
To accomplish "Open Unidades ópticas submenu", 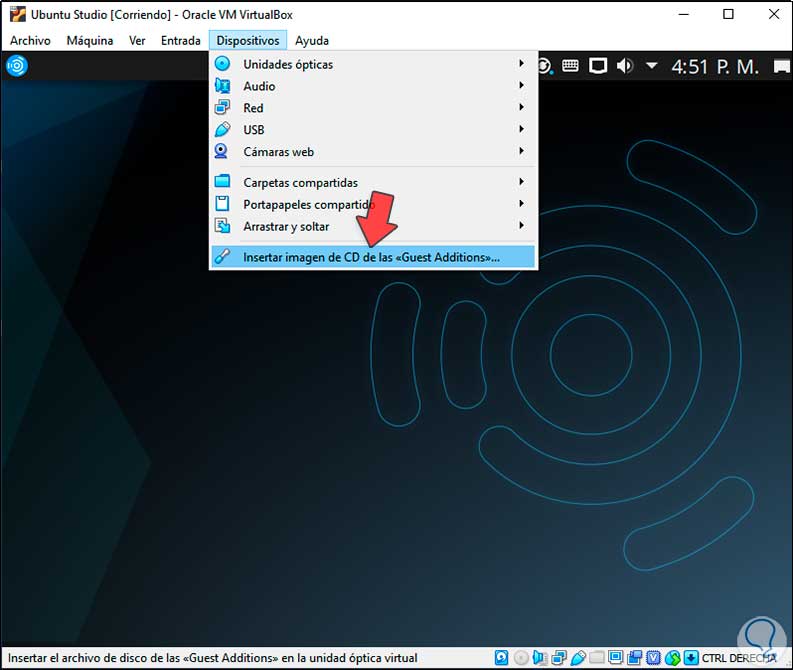I will pyautogui.click(x=373, y=64).
